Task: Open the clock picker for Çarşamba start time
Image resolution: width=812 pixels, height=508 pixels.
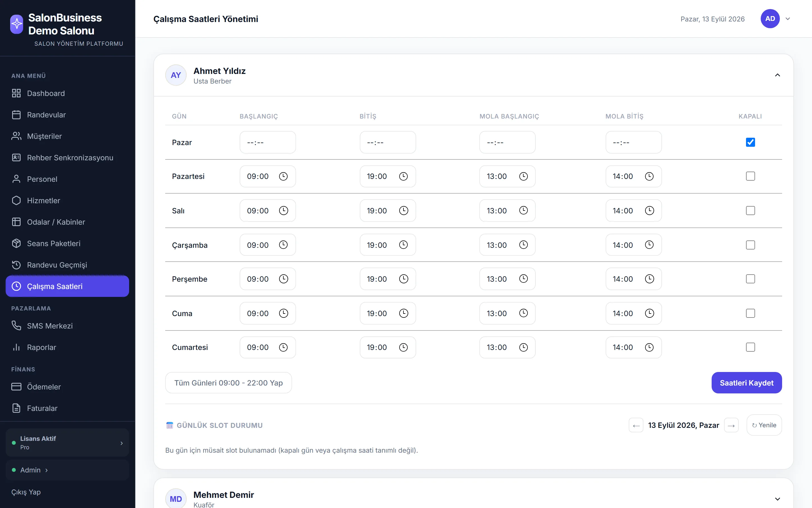Action: click(x=284, y=245)
